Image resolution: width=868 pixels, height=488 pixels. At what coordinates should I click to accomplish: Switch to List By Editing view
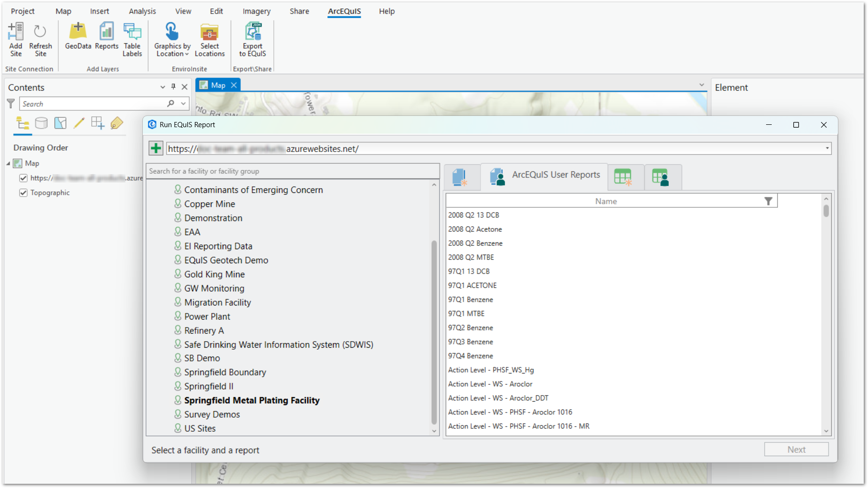point(79,123)
